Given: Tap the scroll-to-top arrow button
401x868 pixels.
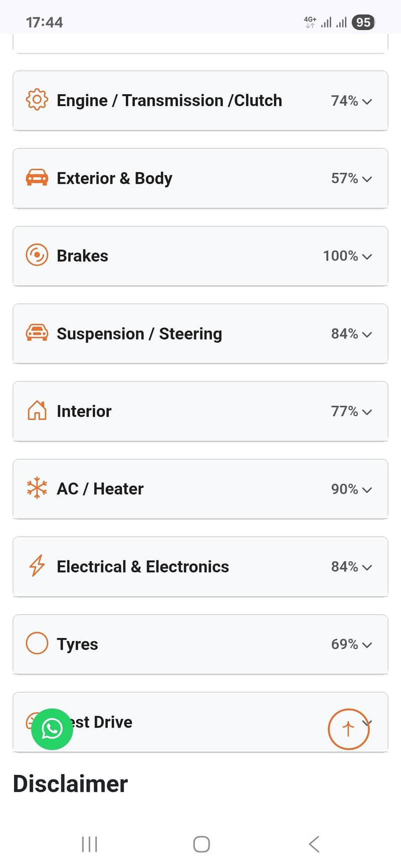Looking at the screenshot, I should (348, 729).
